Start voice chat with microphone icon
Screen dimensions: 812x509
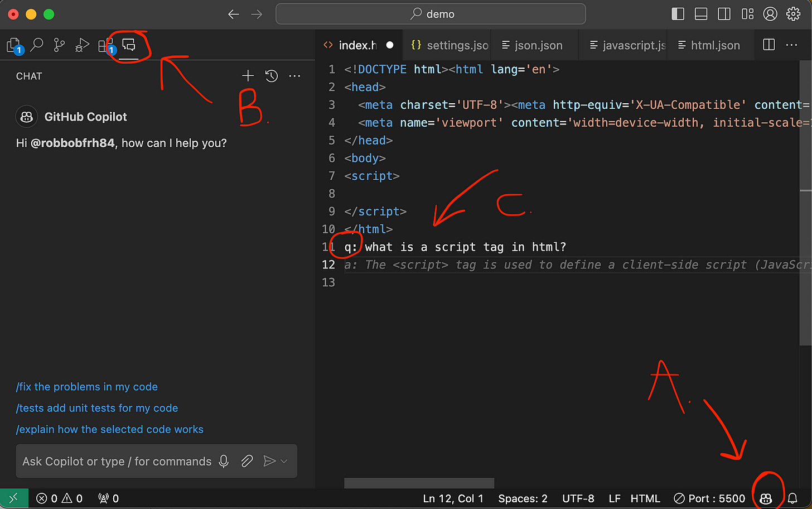coord(224,461)
